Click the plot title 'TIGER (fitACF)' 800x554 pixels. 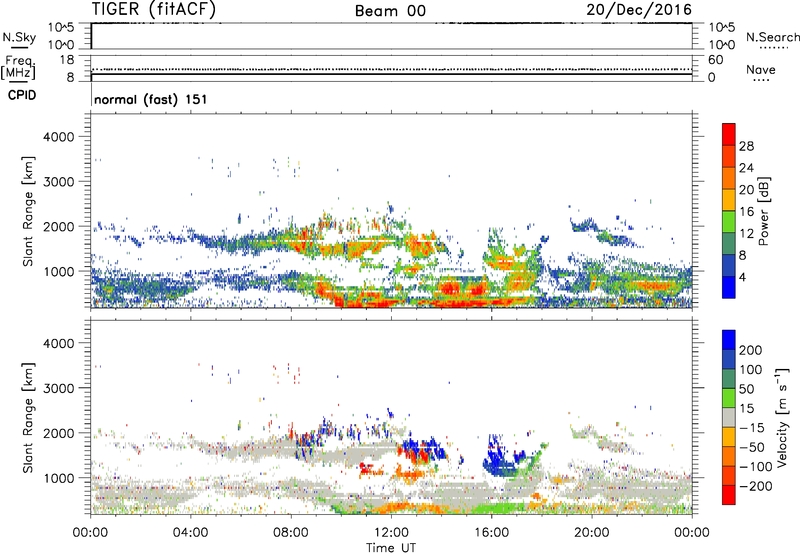pos(154,9)
